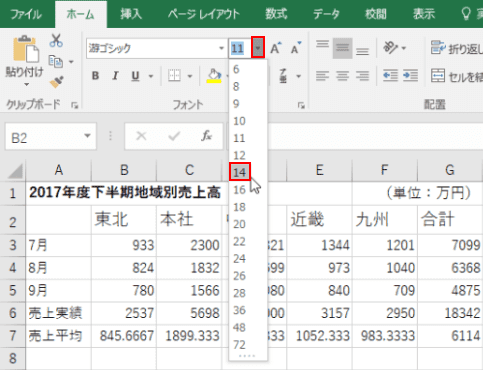Click the Tell Me lightbulb icon

point(466,14)
